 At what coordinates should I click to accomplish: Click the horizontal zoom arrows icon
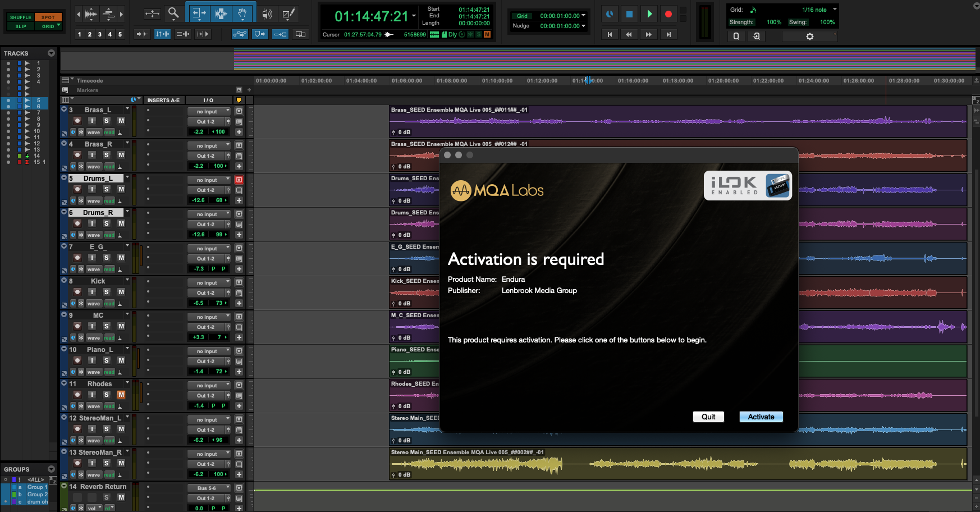[x=152, y=13]
